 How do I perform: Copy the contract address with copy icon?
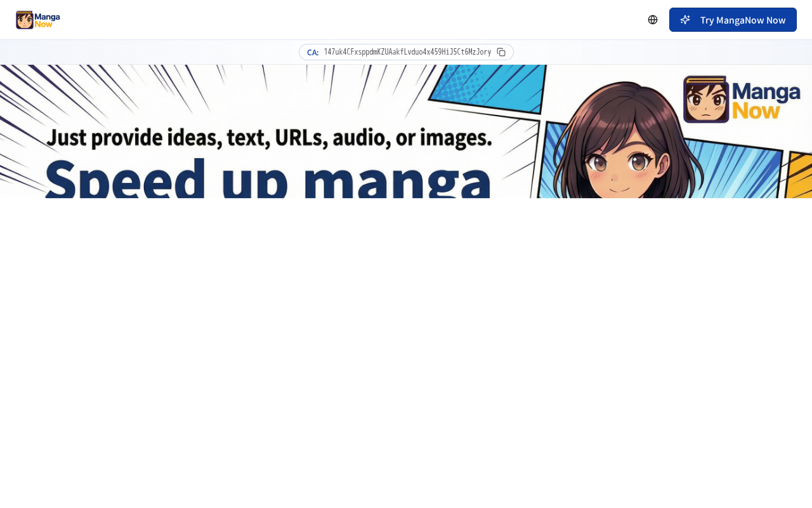pos(501,52)
